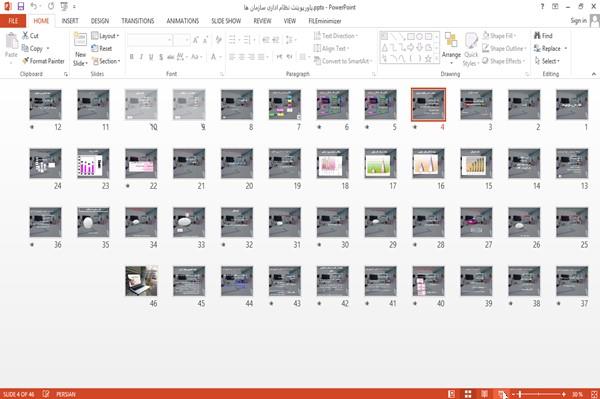This screenshot has width=600, height=399.
Task: Click the Cut scissors command
Action: click(30, 36)
